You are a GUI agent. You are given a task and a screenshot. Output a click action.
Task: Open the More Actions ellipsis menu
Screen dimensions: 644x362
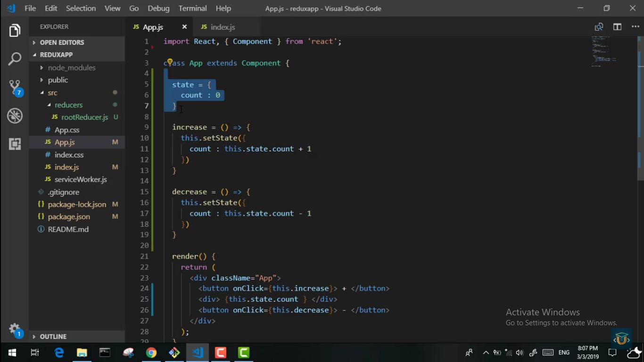click(x=635, y=27)
